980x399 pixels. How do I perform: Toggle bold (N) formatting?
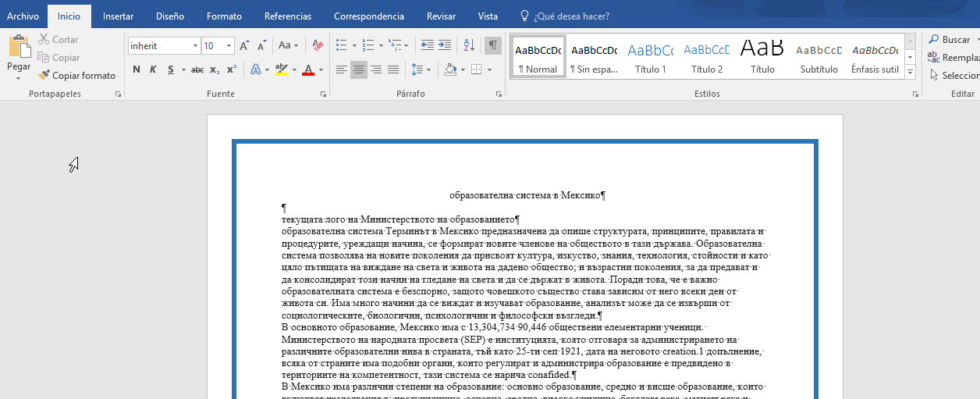pos(137,69)
